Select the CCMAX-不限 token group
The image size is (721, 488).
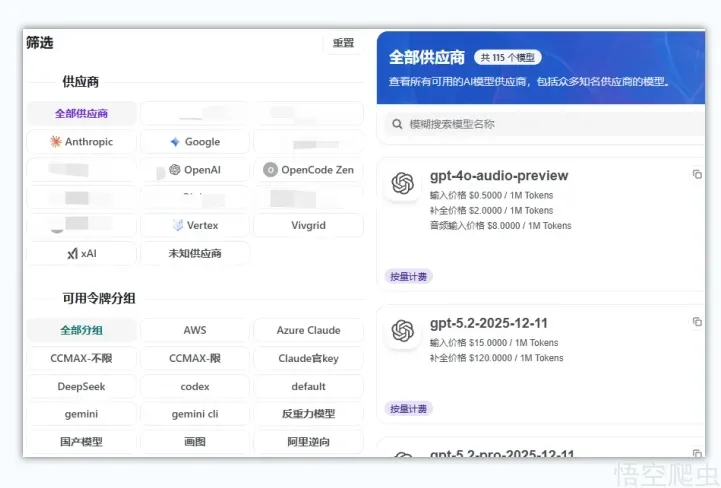coord(81,358)
